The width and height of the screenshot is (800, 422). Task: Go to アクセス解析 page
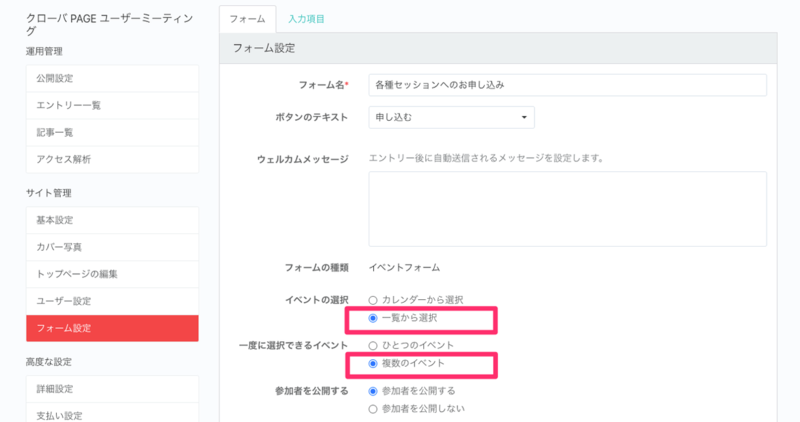point(112,160)
